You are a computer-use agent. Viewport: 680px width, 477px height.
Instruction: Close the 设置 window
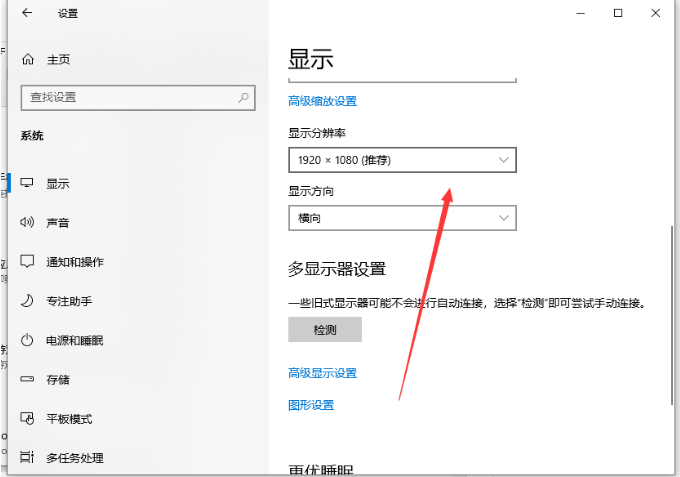coord(656,13)
